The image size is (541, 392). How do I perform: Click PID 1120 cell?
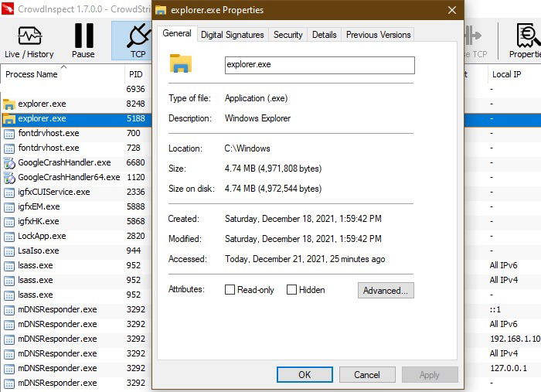click(135, 177)
